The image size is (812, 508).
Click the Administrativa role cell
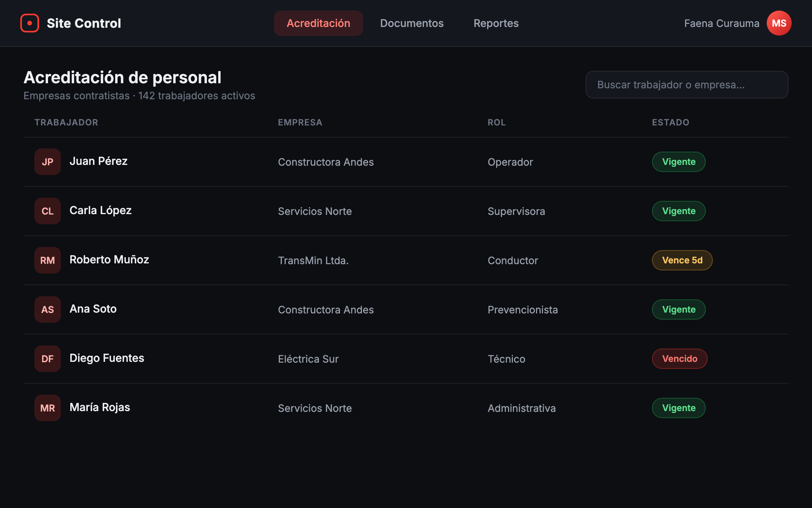click(x=522, y=408)
